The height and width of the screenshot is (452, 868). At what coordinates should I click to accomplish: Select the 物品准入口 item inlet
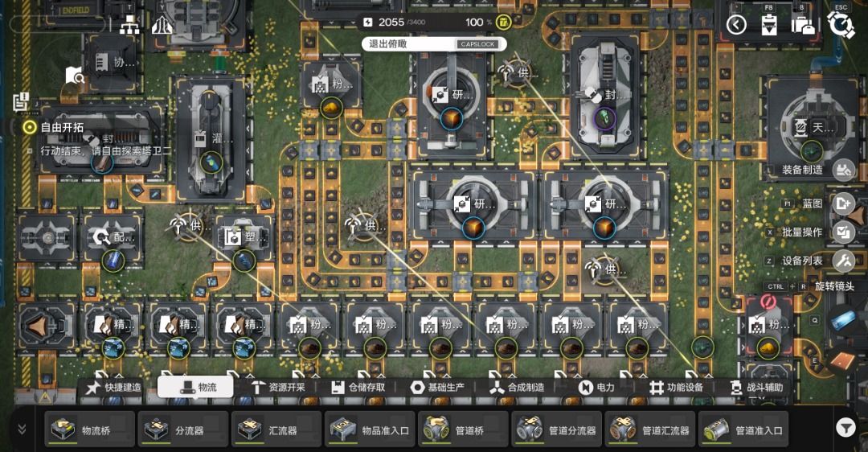coord(370,429)
